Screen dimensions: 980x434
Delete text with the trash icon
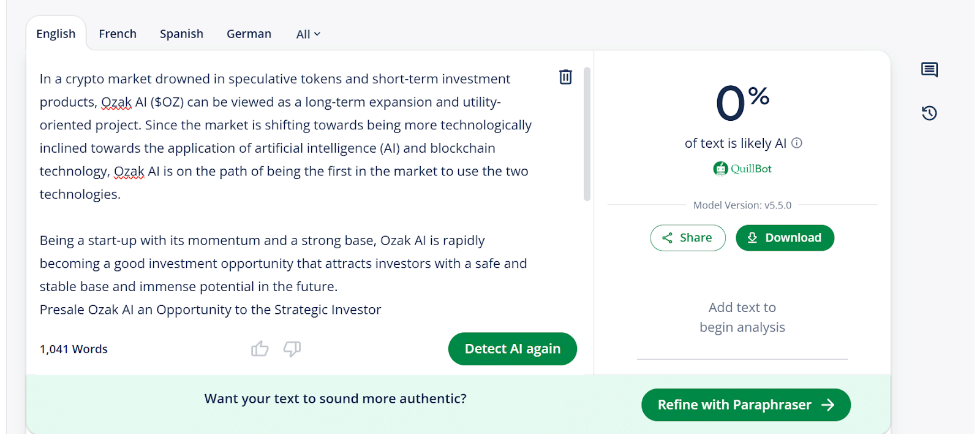(565, 77)
